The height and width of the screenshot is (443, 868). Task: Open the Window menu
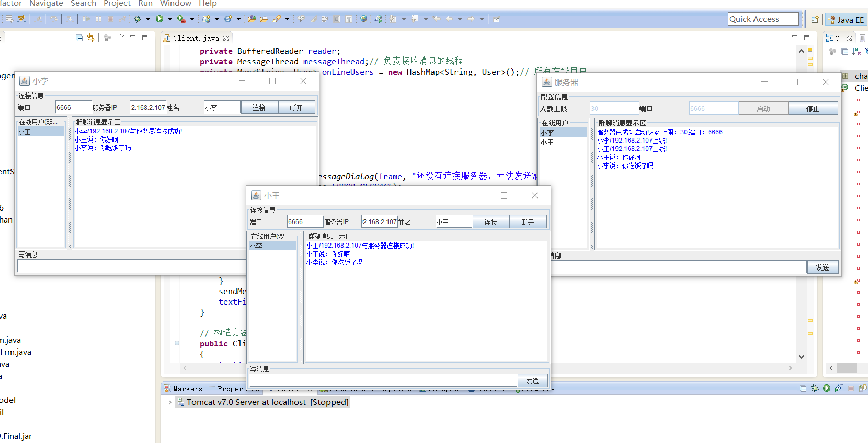(x=175, y=4)
